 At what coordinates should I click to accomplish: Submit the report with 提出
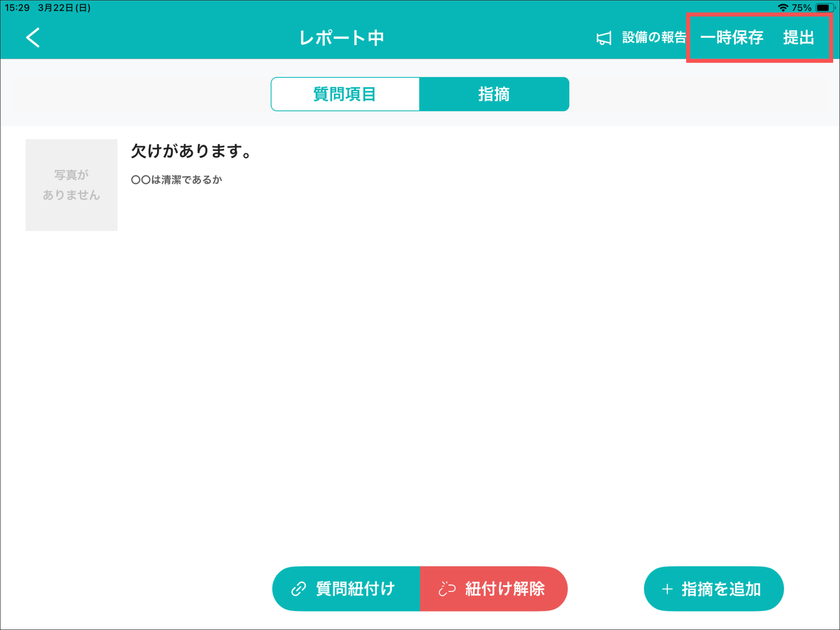coord(798,38)
